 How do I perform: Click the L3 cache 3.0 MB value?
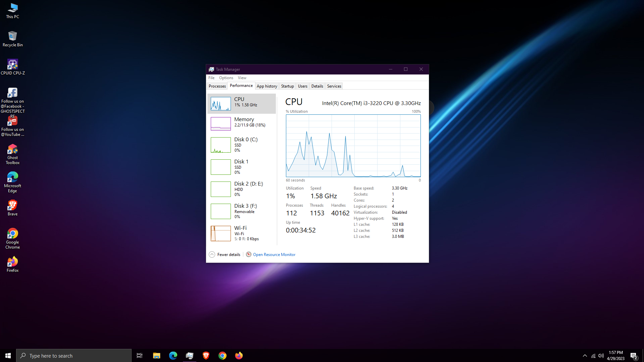click(x=398, y=237)
